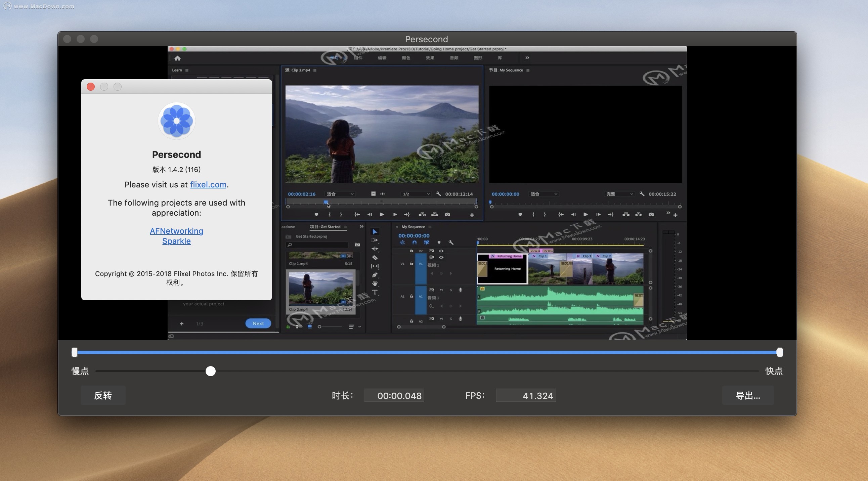Click the Home icon in Premiere
868x481 pixels.
click(x=178, y=58)
